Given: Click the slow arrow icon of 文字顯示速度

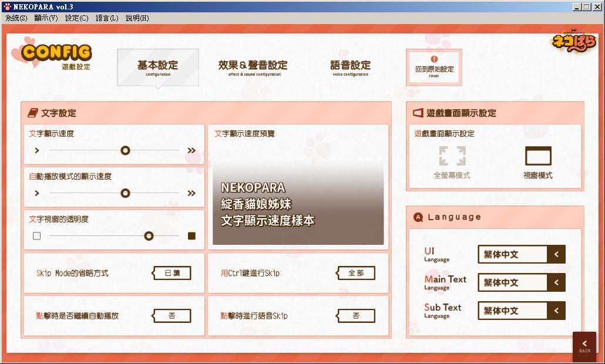Looking at the screenshot, I should click(x=36, y=151).
